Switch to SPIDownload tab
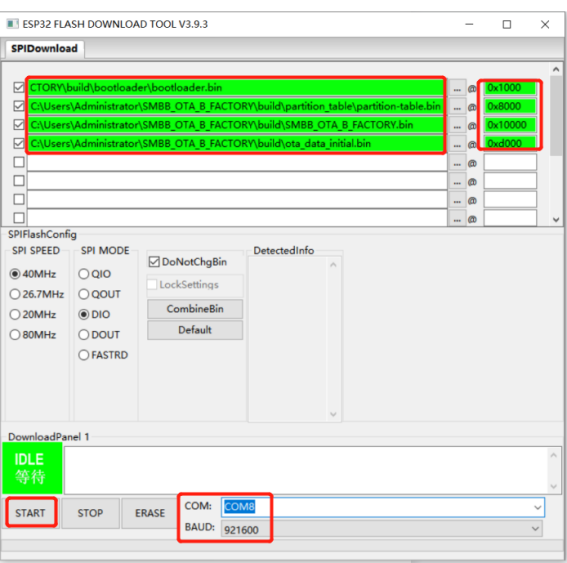 click(44, 48)
